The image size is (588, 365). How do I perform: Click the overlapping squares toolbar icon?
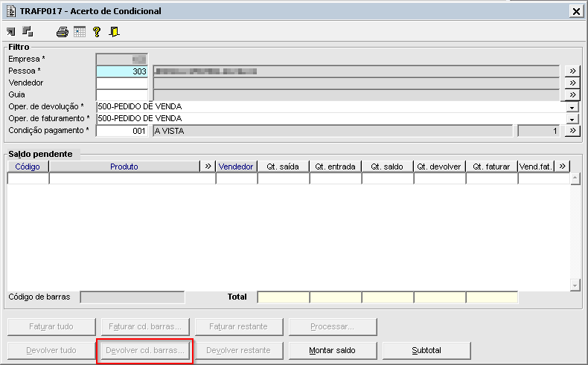28,31
